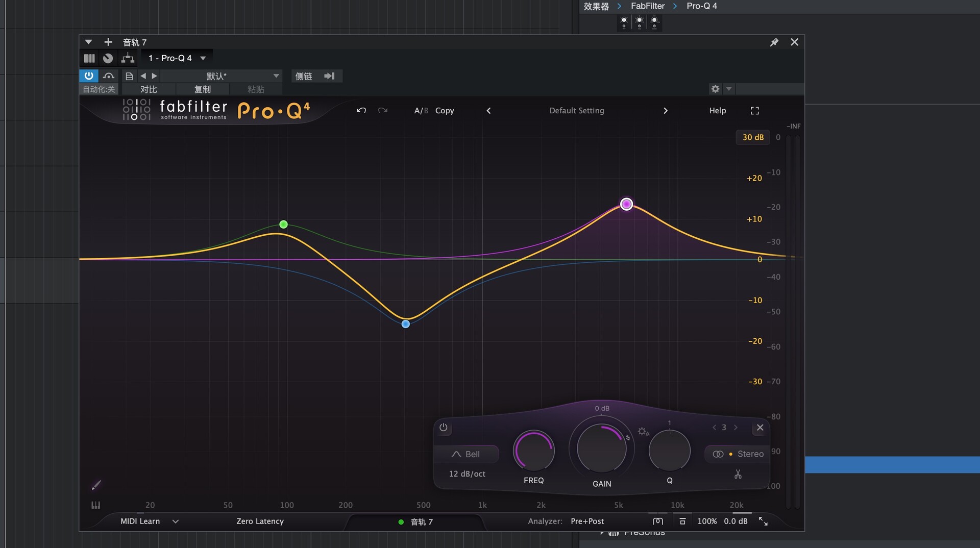The height and width of the screenshot is (548, 980).
Task: Open the band settings gear icon
Action: pyautogui.click(x=643, y=431)
